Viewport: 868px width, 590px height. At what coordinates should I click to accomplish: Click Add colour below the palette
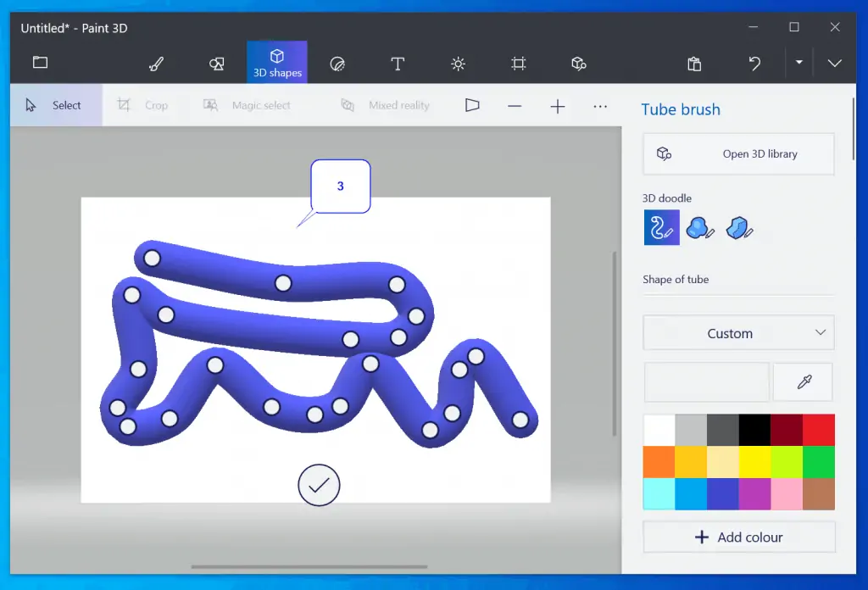(x=737, y=537)
